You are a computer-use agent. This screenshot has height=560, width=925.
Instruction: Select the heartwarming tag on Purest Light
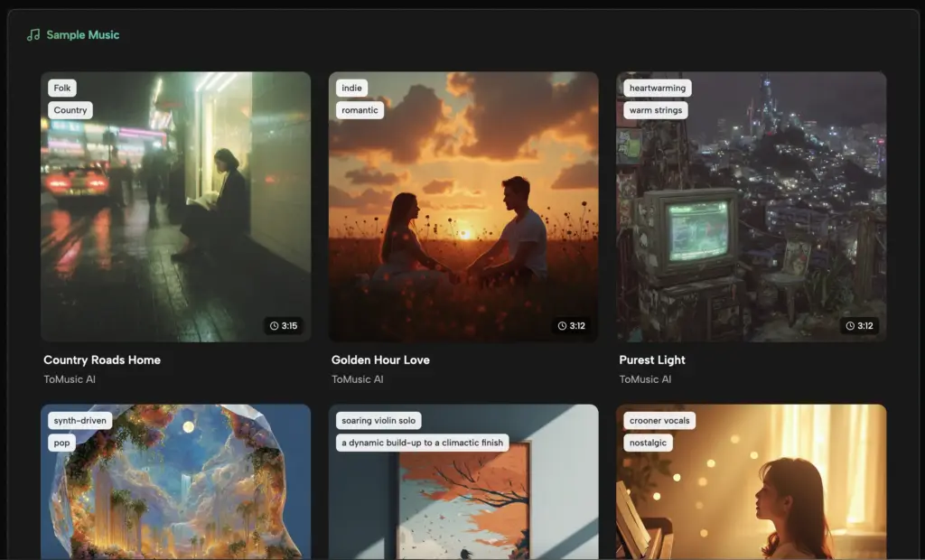pyautogui.click(x=659, y=88)
